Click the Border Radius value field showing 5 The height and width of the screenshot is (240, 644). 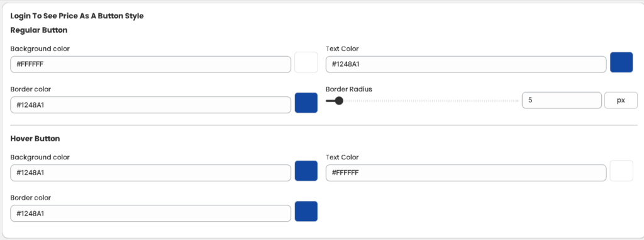(562, 100)
